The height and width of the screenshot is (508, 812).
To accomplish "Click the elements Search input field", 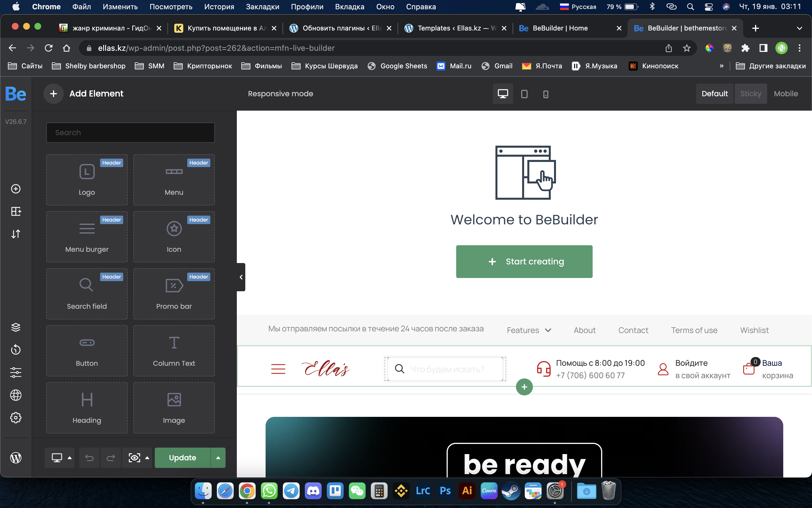I will (x=130, y=133).
